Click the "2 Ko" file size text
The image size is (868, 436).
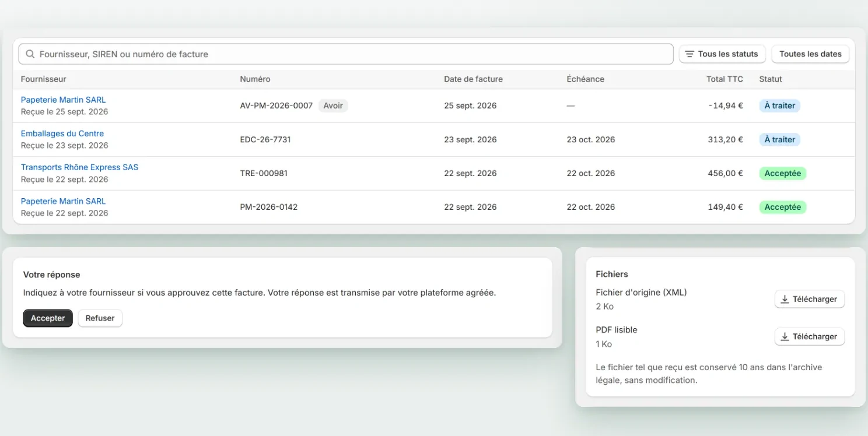(605, 307)
